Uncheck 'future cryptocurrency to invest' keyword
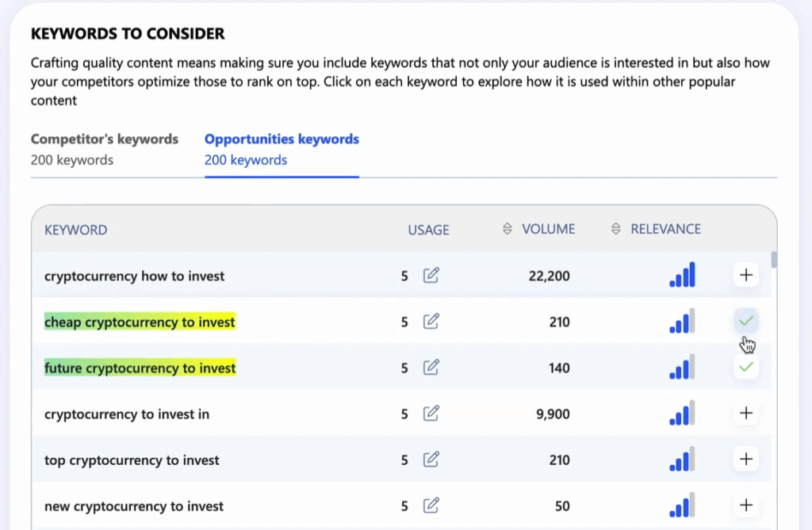Screen dimensions: 812x530 pos(746,367)
